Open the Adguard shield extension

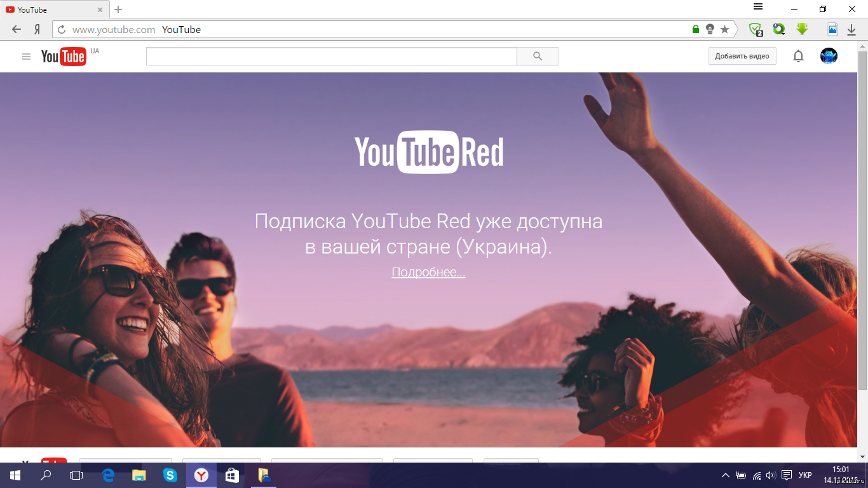756,29
